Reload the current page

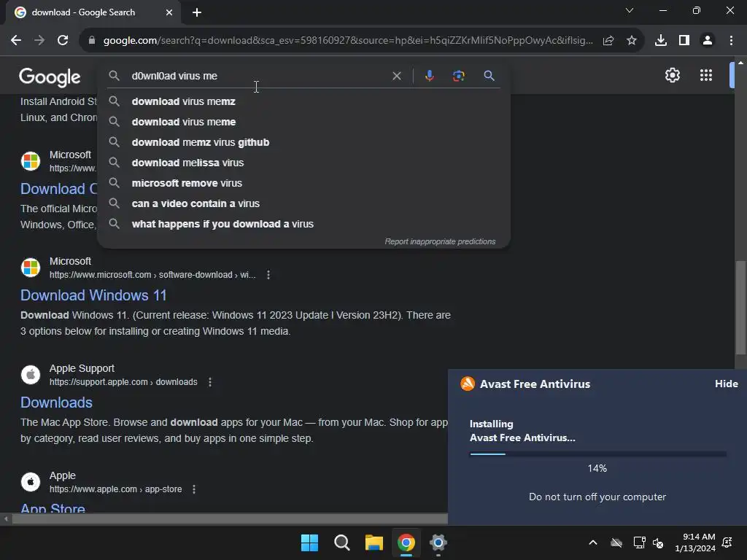pos(63,41)
